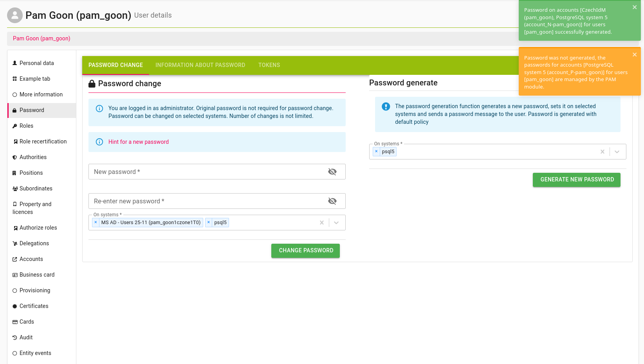Clear all systems in Password generate field

[602, 152]
